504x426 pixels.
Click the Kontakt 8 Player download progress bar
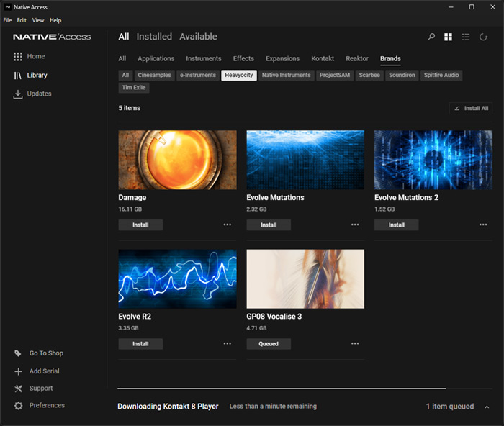[282, 389]
